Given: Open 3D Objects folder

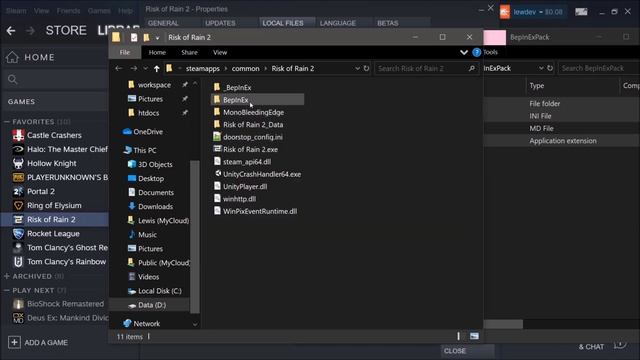Looking at the screenshot, I should 150,164.
